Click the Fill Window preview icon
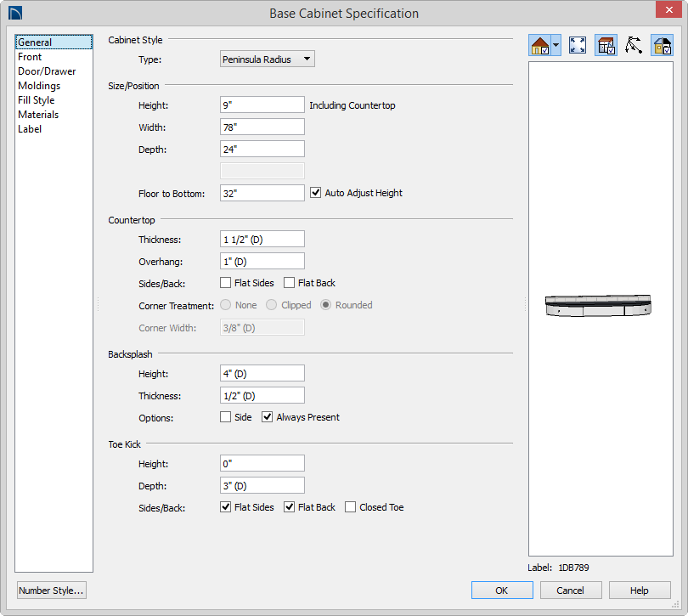 (x=577, y=45)
